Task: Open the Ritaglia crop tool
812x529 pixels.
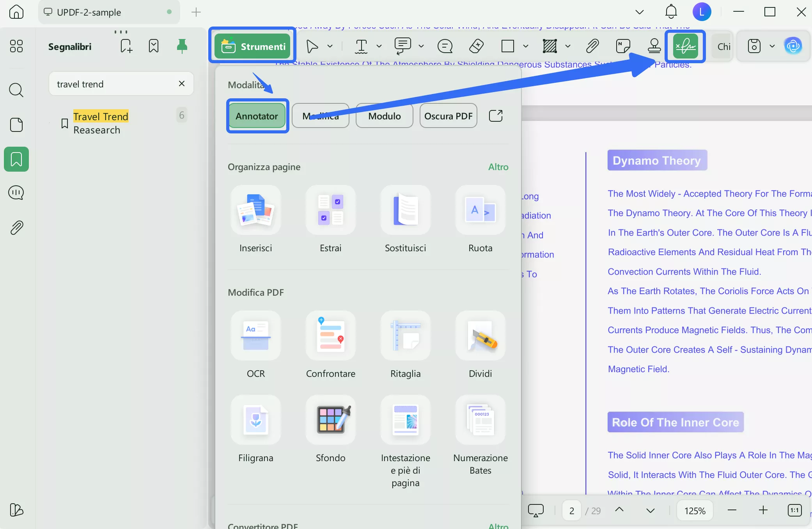Action: (405, 336)
